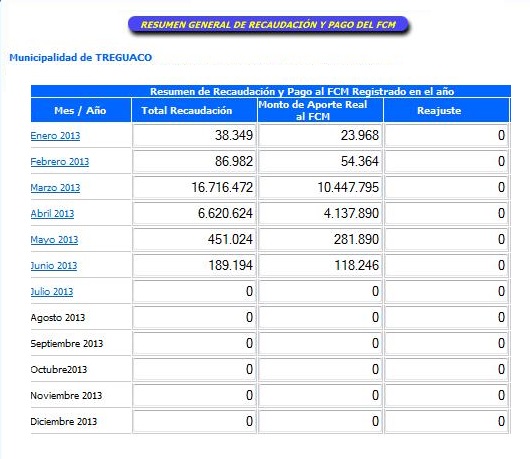Open the Enero 2013 link
This screenshot has width=530, height=459.
55,136
